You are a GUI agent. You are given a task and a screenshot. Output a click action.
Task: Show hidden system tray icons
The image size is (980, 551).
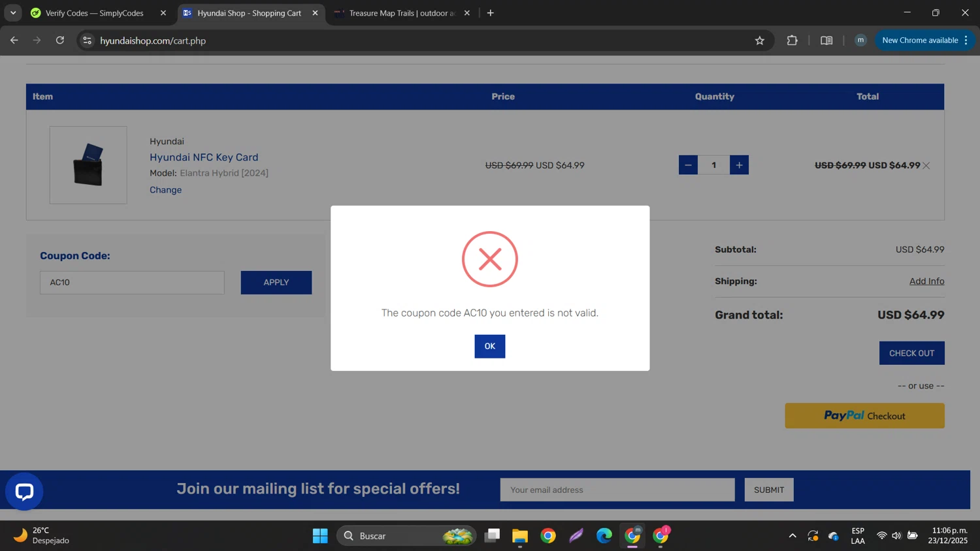click(792, 536)
